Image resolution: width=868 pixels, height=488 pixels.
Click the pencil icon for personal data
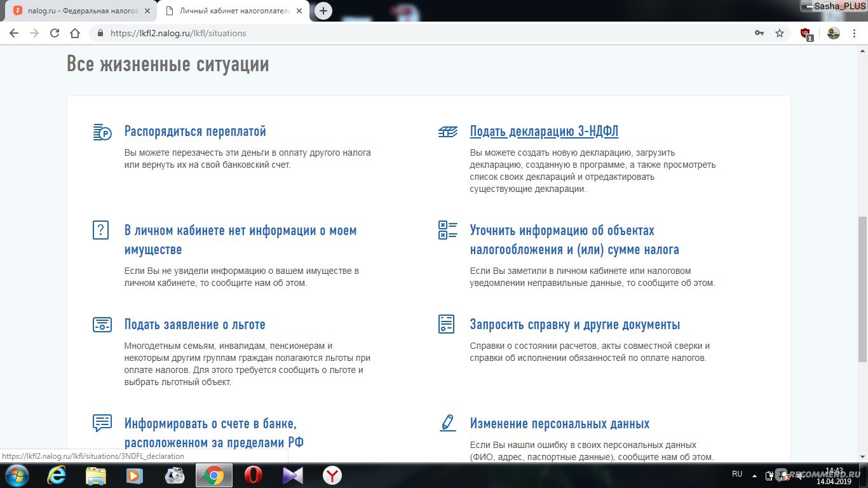(447, 423)
